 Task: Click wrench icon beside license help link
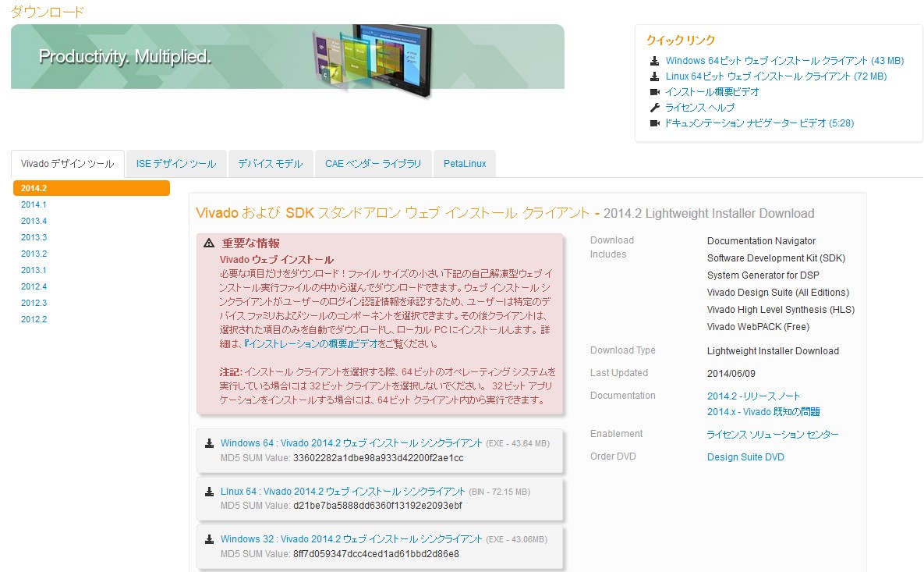click(x=654, y=108)
